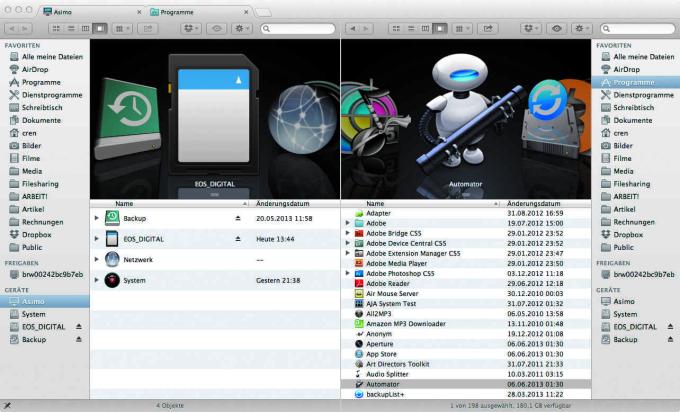This screenshot has height=412, width=680.
Task: Open a new tab
Action: (x=263, y=12)
